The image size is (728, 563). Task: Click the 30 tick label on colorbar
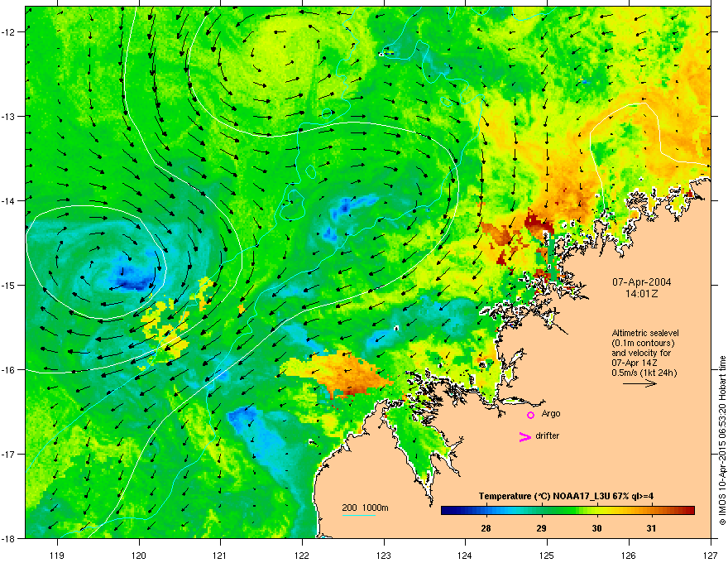[596, 528]
